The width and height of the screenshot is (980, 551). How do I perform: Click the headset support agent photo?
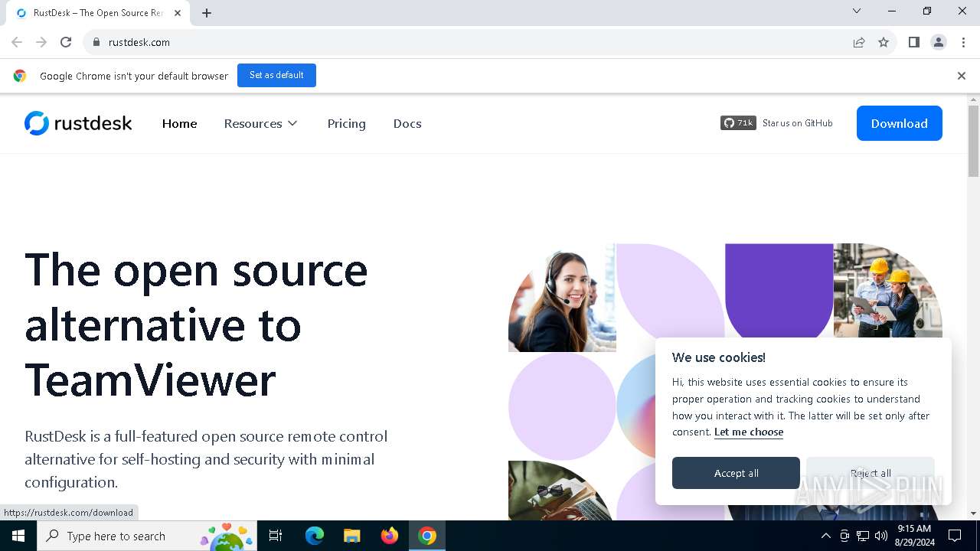click(x=562, y=298)
